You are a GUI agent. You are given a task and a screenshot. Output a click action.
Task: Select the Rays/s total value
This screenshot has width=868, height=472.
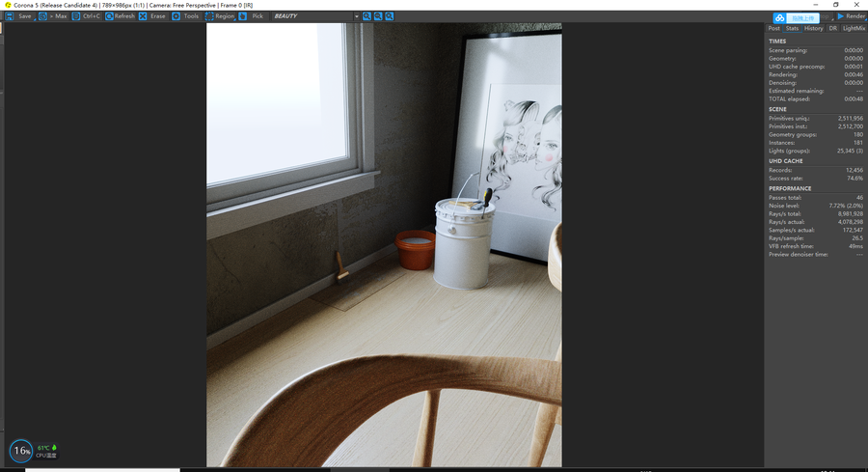pos(851,213)
